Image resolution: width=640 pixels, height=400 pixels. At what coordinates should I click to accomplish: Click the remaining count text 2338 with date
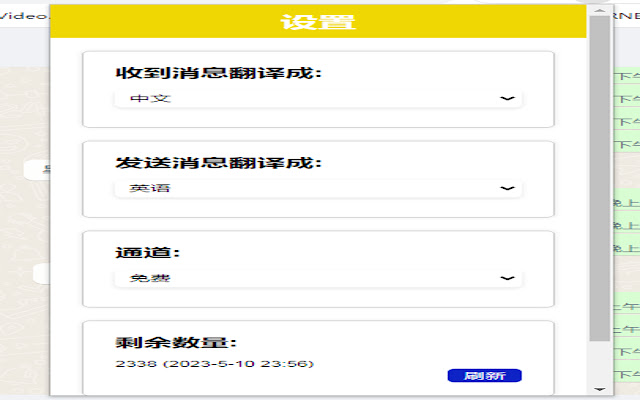214,364
